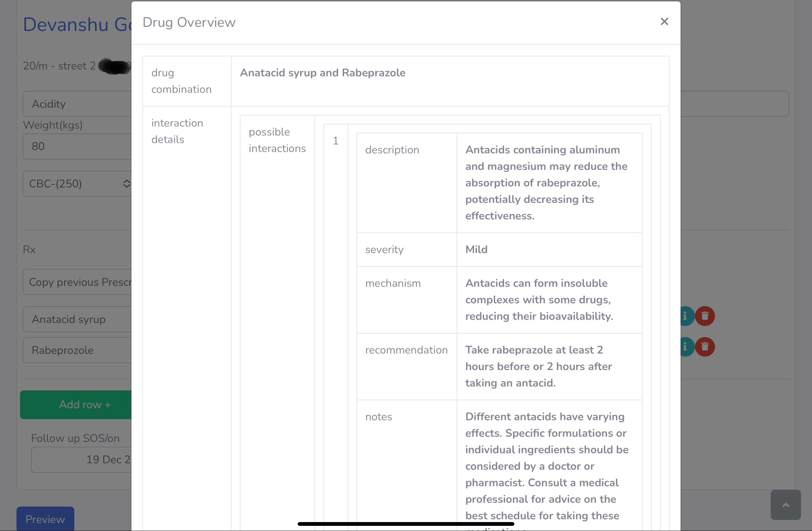
Task: Click the antacids aluminum magnesium description text
Action: (x=546, y=183)
